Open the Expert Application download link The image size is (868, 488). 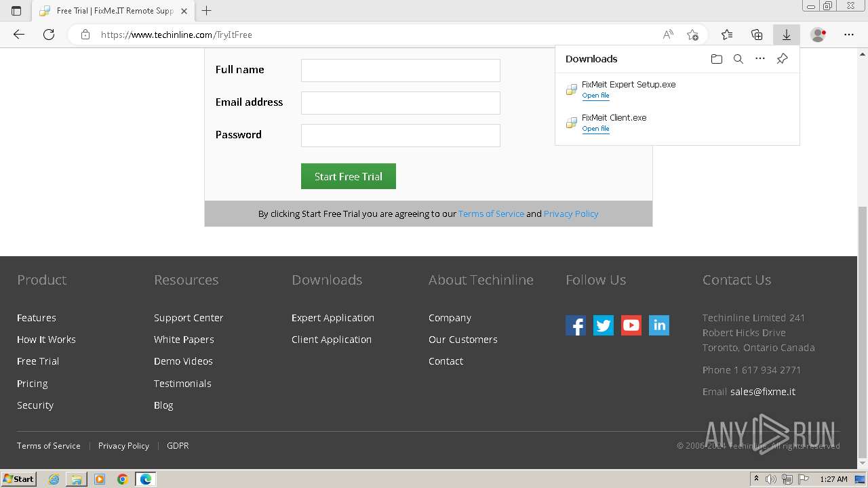333,318
